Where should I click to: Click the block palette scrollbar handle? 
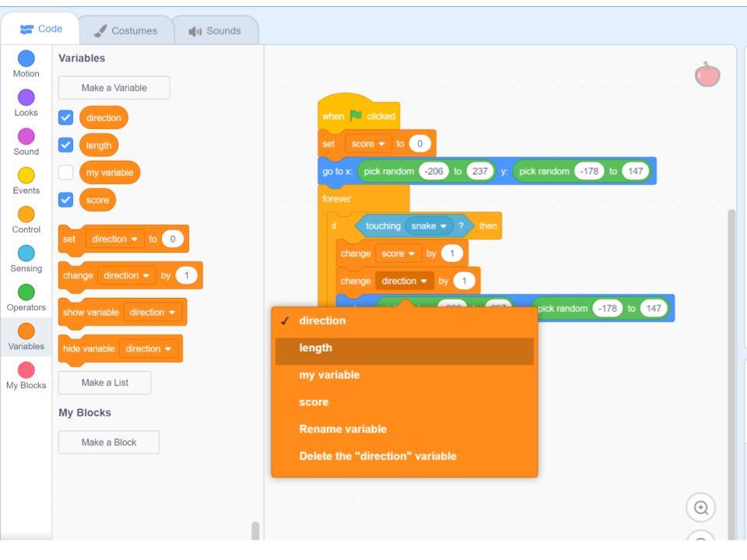[255, 530]
